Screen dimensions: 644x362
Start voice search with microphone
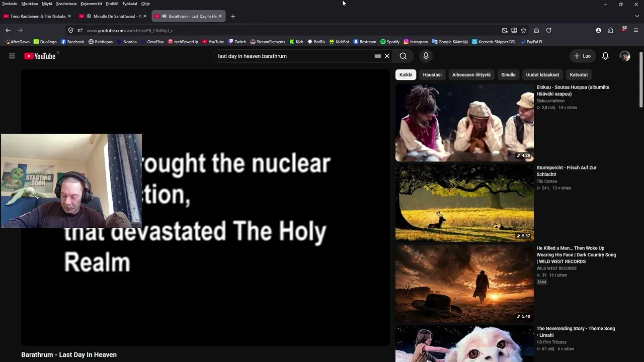click(426, 56)
